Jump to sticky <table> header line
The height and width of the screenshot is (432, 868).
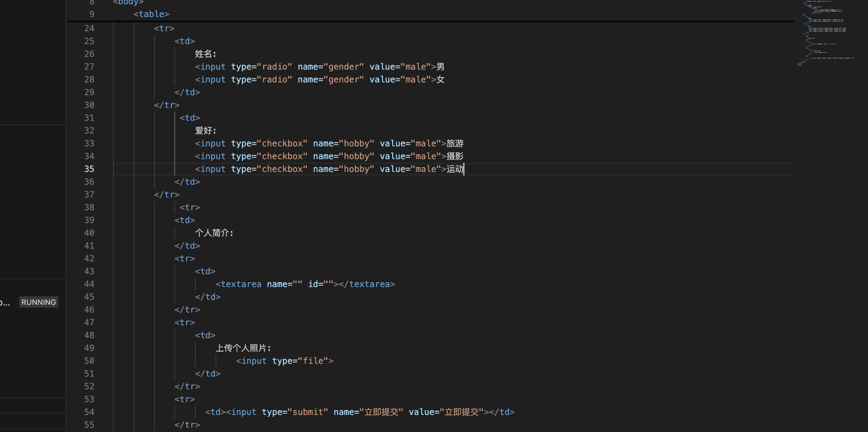coord(151,14)
